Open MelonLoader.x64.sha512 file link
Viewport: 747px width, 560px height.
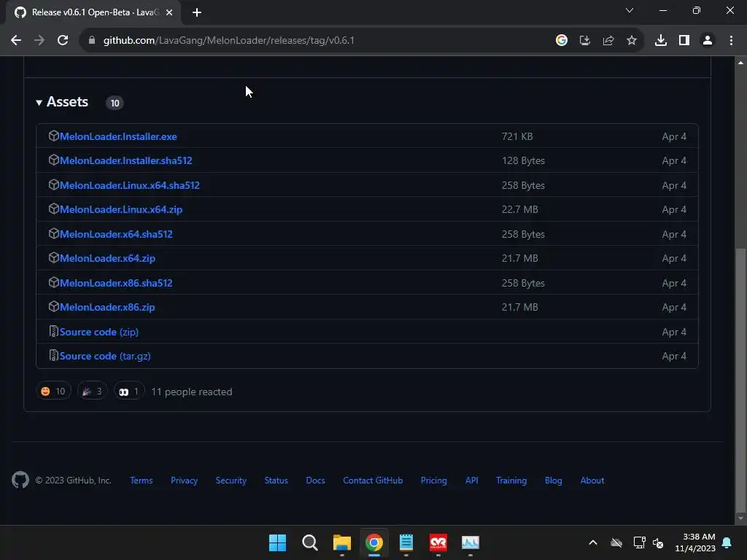(x=116, y=234)
